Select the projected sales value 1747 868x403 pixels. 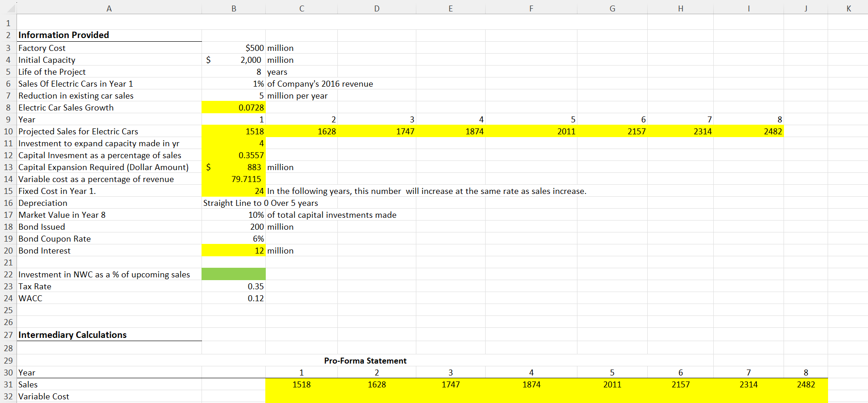pyautogui.click(x=377, y=131)
